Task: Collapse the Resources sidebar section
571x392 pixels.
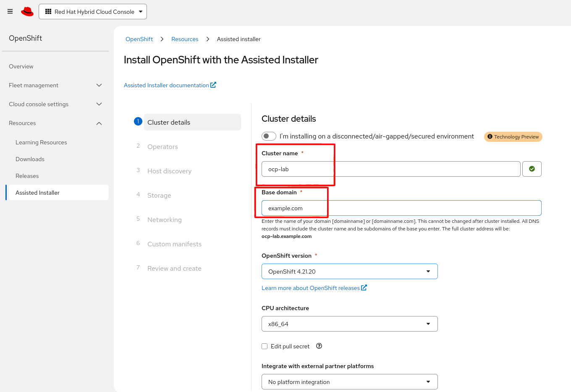Action: pos(55,123)
